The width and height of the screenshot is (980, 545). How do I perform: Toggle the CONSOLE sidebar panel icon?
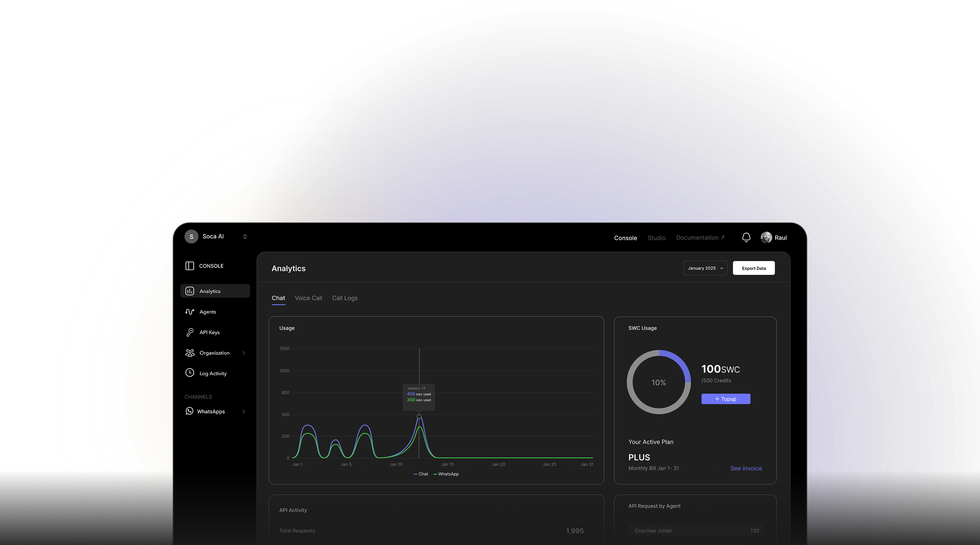pyautogui.click(x=190, y=266)
